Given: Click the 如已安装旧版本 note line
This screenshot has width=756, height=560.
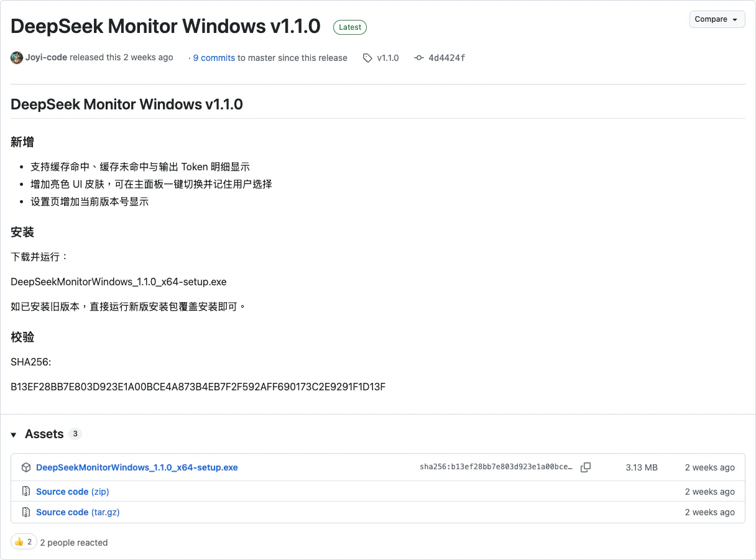Looking at the screenshot, I should [x=129, y=306].
